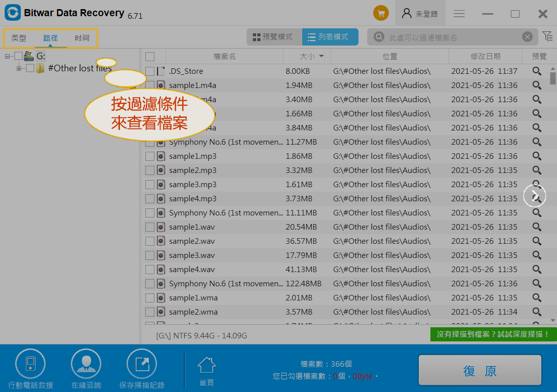Click the mobile phone rescue icon
The width and height of the screenshot is (557, 392).
[30, 364]
